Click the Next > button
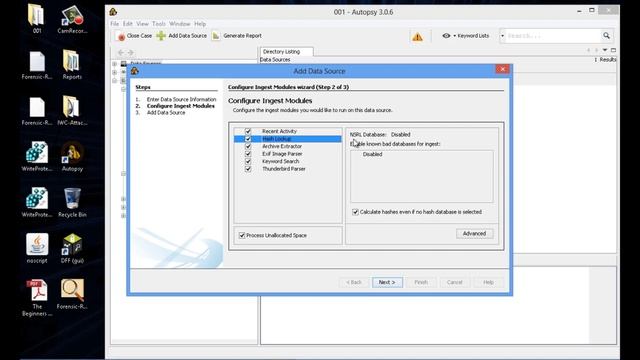Viewport: 640px width, 360px height. [387, 282]
